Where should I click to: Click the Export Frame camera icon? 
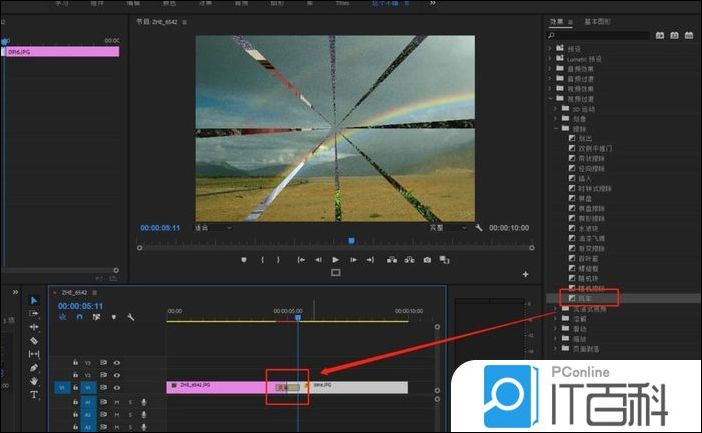click(x=427, y=259)
